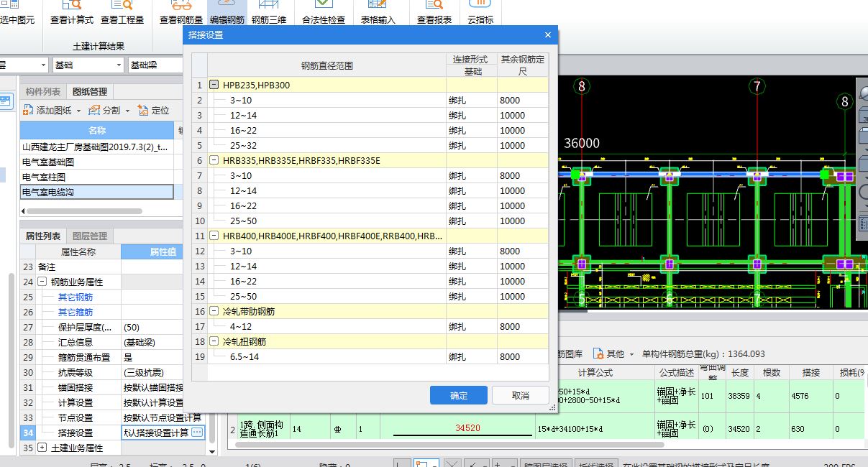Open 云指标 tool

(x=480, y=13)
